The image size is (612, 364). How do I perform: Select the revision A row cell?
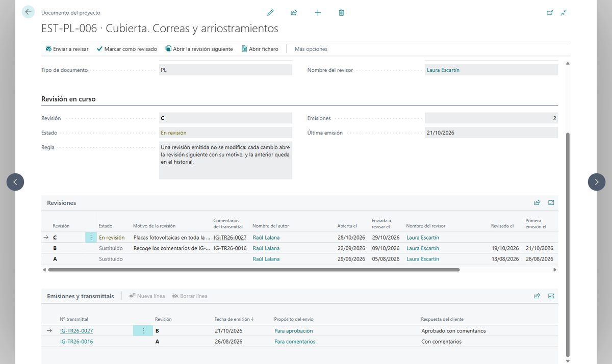coord(55,259)
